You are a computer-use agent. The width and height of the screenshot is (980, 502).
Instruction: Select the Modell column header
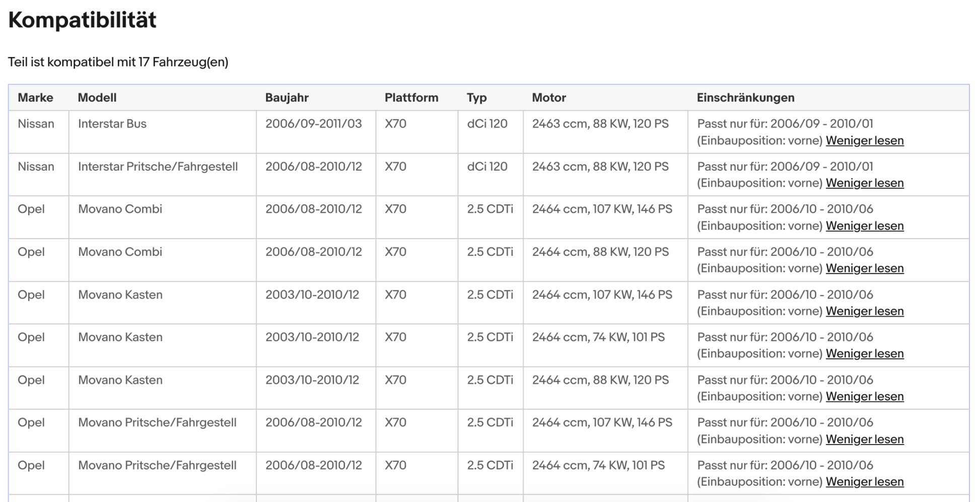tap(97, 98)
